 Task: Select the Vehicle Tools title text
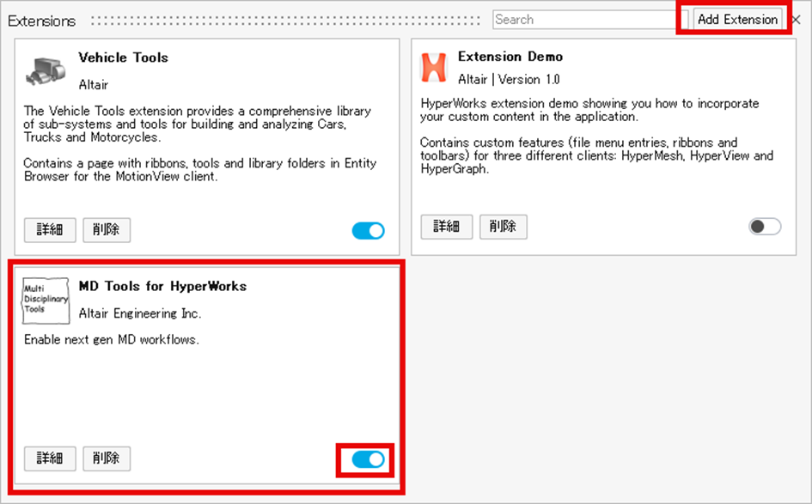click(123, 58)
